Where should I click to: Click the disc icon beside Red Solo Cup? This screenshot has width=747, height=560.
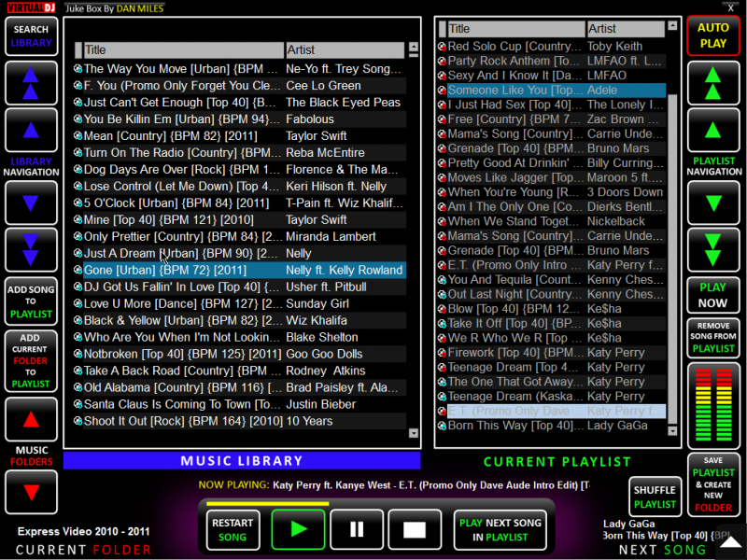[x=442, y=47]
